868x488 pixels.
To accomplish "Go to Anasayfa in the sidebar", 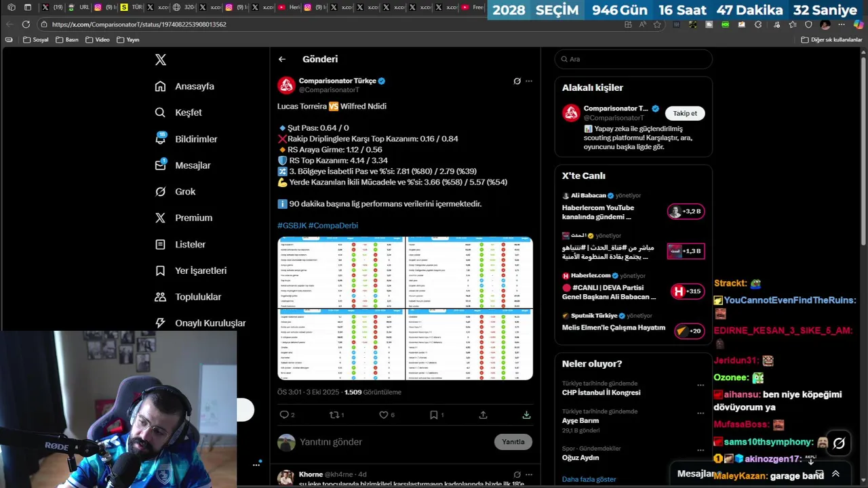I will (184, 86).
